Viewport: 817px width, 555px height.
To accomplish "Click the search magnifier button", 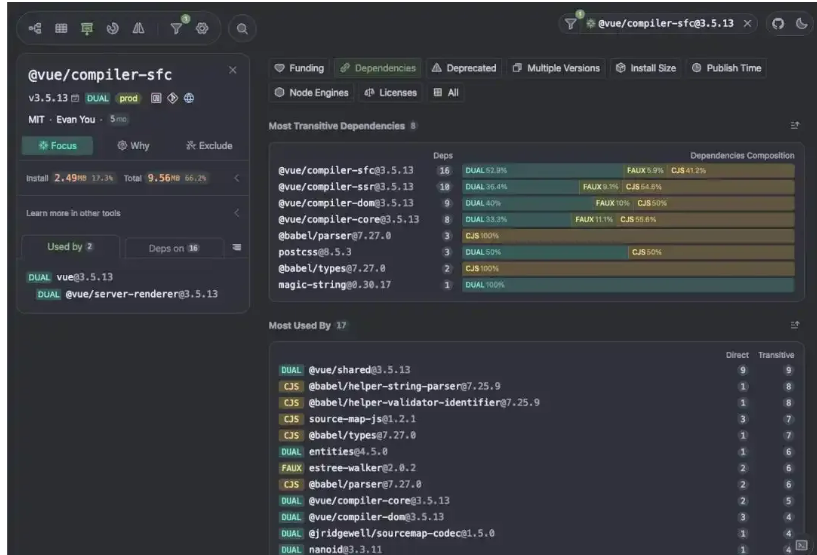I will click(242, 29).
